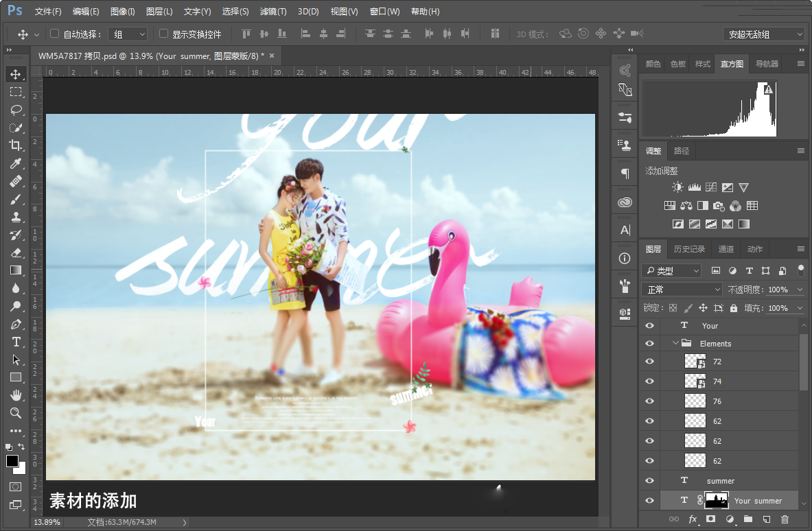Select the Eyedropper tool
The height and width of the screenshot is (531, 812).
click(16, 163)
